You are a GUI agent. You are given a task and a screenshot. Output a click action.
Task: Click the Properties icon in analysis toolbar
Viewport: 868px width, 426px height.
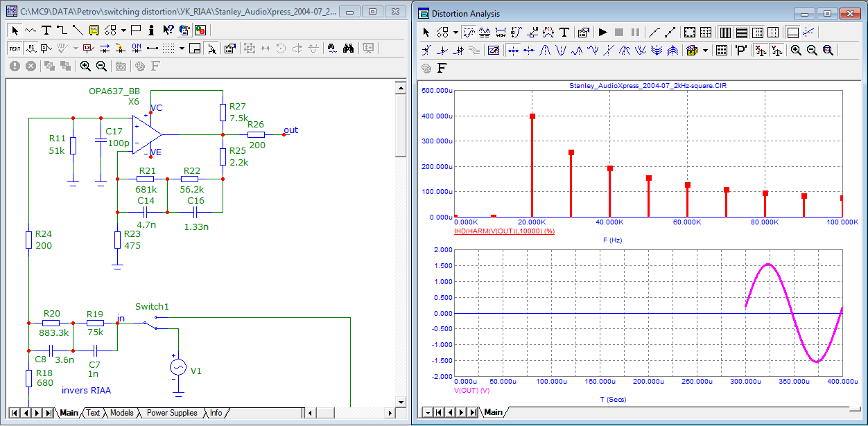click(x=583, y=33)
